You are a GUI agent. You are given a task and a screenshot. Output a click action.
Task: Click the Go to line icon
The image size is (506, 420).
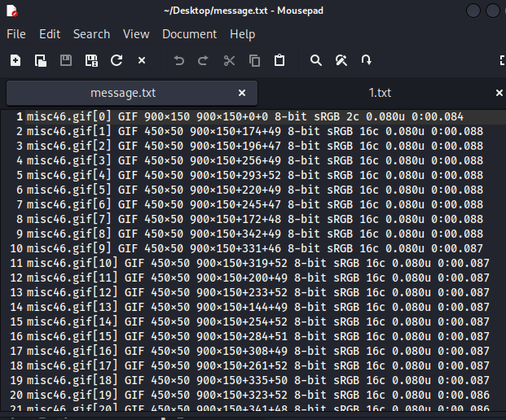367,60
